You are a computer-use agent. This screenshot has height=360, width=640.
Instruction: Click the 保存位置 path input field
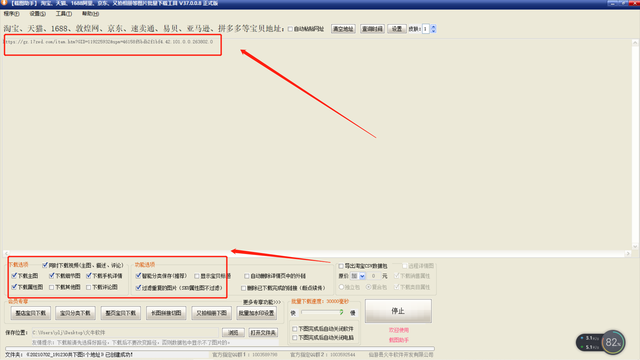(x=125, y=333)
